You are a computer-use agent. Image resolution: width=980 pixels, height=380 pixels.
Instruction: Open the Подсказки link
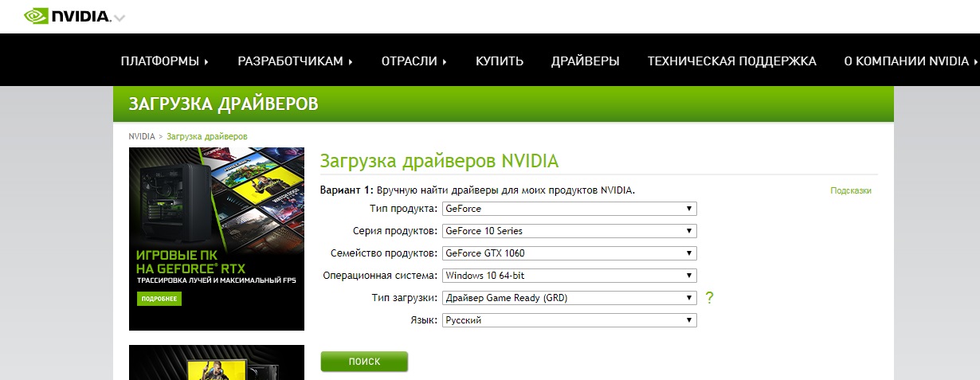click(851, 191)
